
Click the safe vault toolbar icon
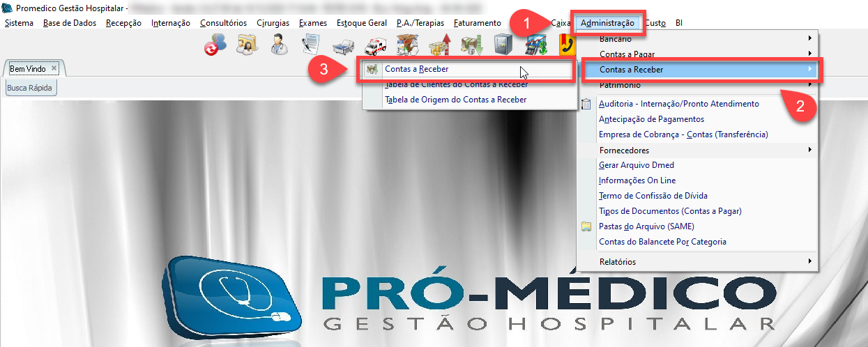coord(503,45)
